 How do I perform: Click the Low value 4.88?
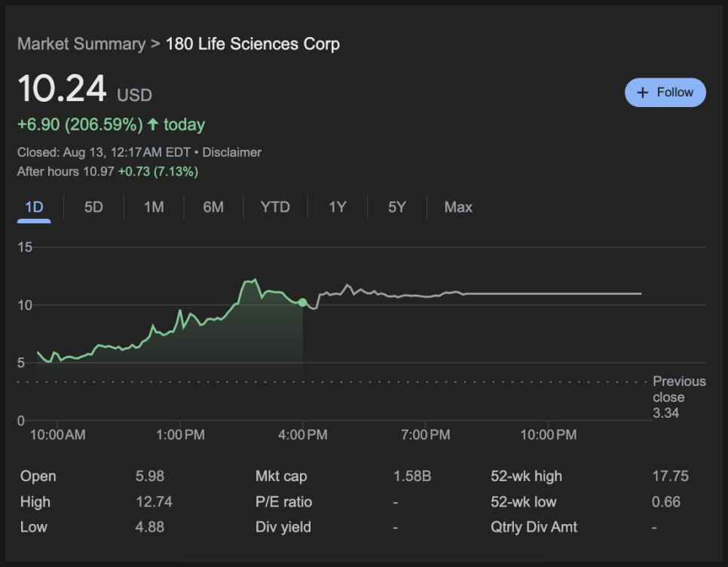[149, 527]
